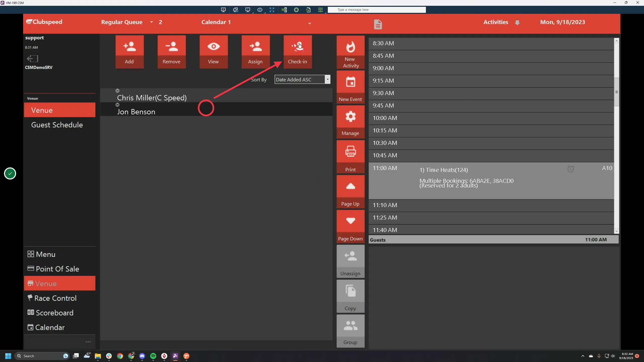
Task: Open Scoreboard navigation item
Action: 60,313
